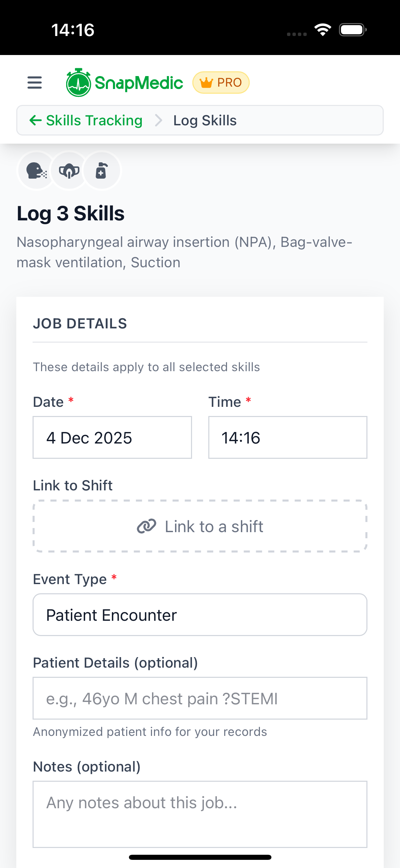The image size is (400, 868).
Task: Click the green back arrow icon
Action: (36, 120)
